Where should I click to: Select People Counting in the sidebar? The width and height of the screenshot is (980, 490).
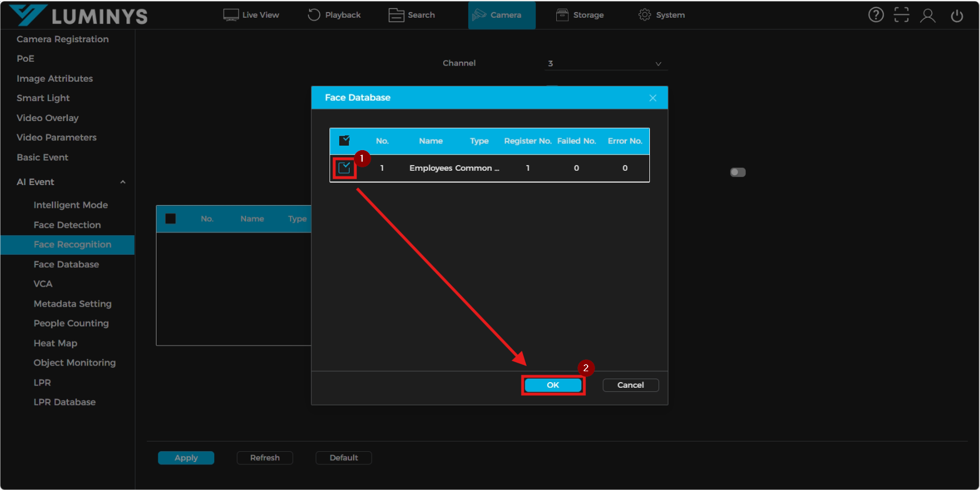71,323
